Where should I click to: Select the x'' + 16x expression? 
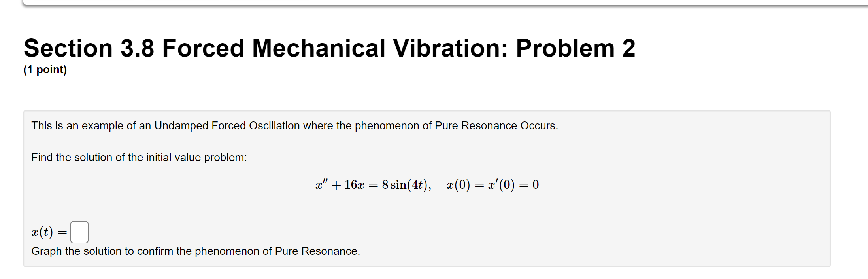click(x=341, y=184)
